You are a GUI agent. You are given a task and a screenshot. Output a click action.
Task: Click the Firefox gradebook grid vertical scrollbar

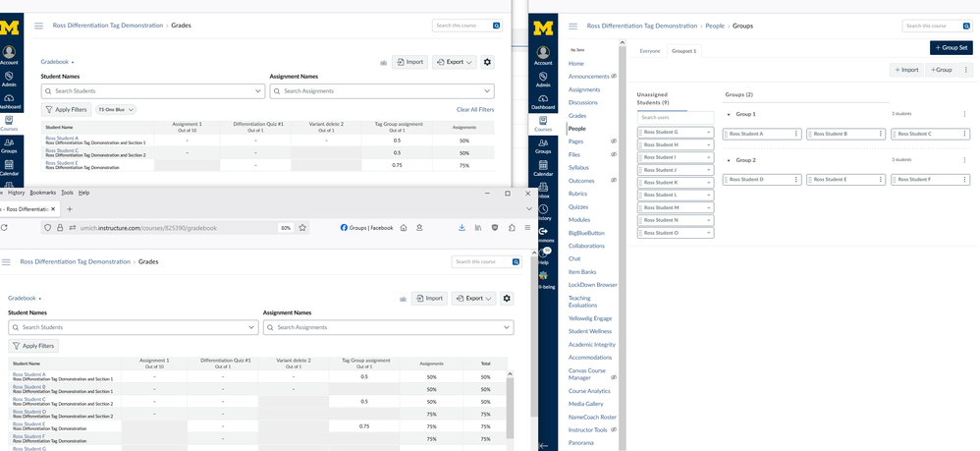(511, 407)
